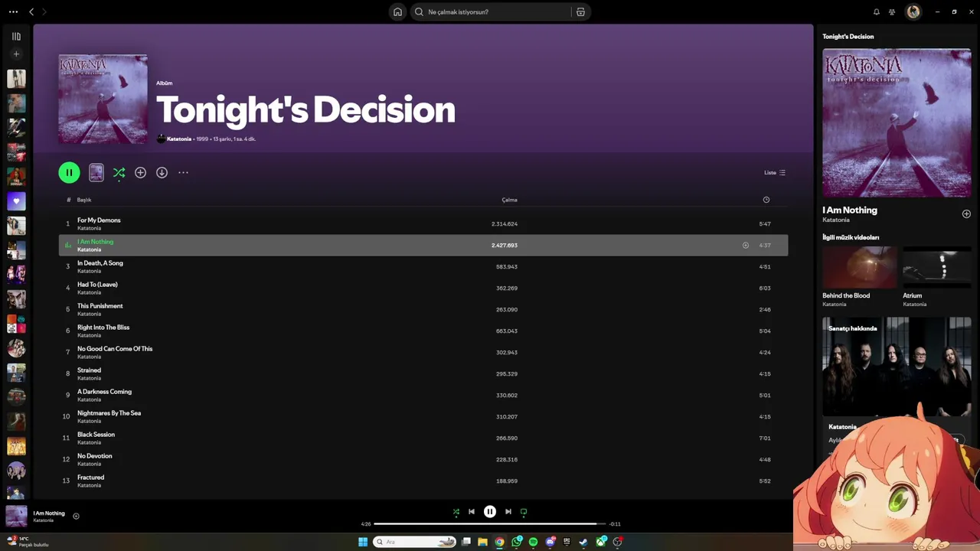Open the Katatonia artist link under album title
The width and height of the screenshot is (980, 551).
coord(179,139)
